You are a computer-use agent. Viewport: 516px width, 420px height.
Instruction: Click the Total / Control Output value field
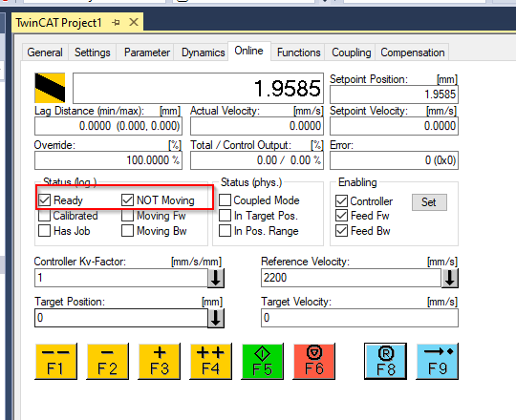pos(257,160)
